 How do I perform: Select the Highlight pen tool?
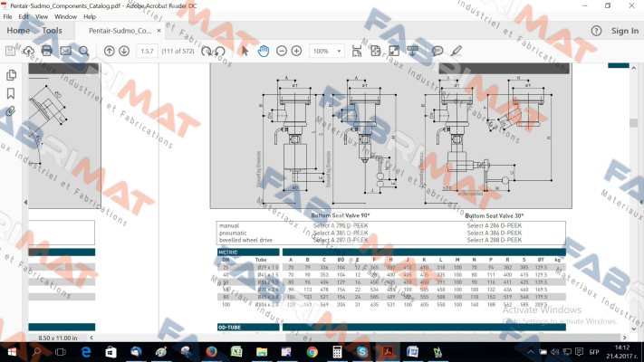coord(456,51)
